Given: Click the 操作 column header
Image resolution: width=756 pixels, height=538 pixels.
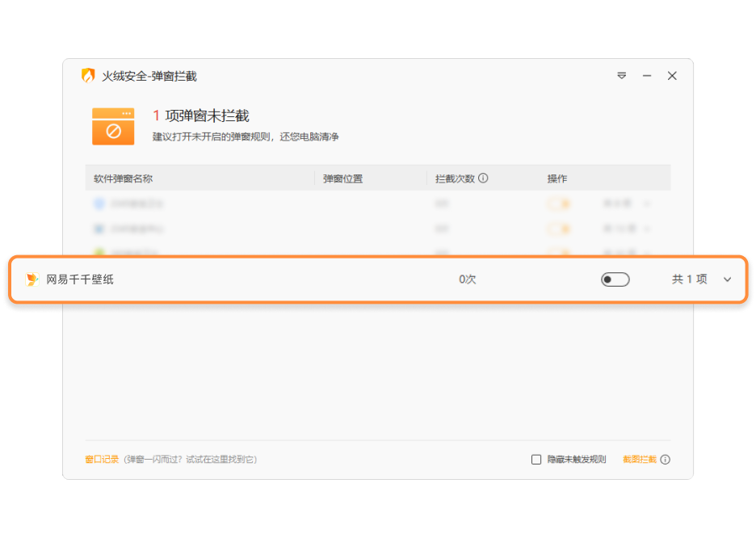Looking at the screenshot, I should 556,179.
